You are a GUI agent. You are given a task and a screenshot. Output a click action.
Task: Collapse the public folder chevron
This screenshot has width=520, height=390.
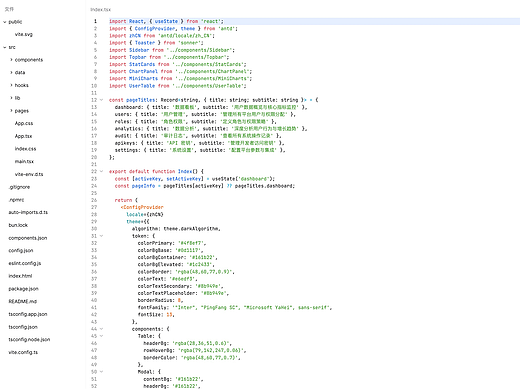click(5, 22)
